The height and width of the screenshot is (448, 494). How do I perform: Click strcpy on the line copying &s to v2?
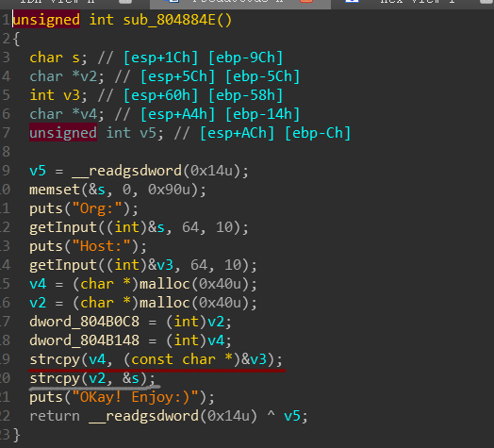click(x=55, y=379)
